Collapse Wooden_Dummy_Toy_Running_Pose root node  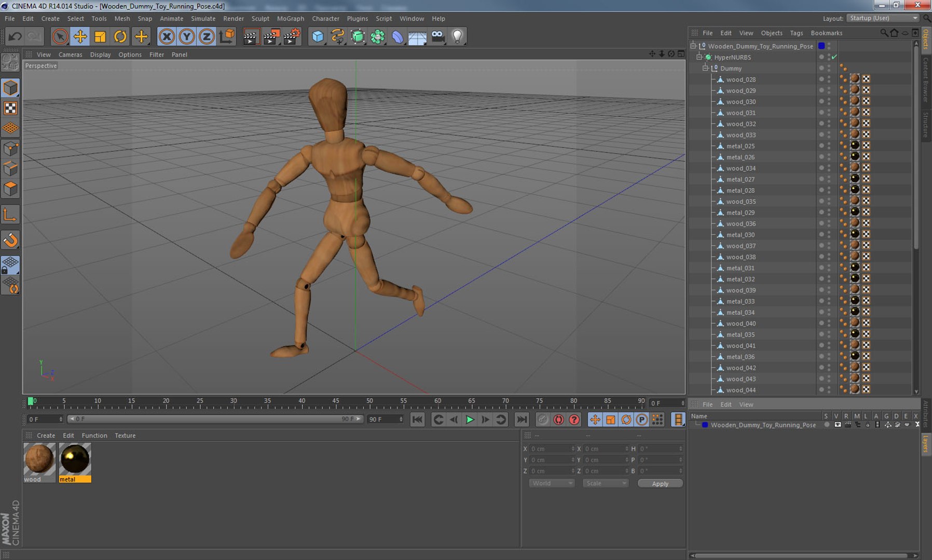(693, 46)
